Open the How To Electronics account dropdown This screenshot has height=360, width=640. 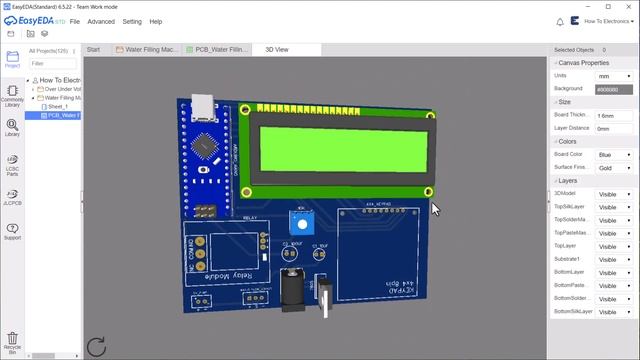coord(609,21)
